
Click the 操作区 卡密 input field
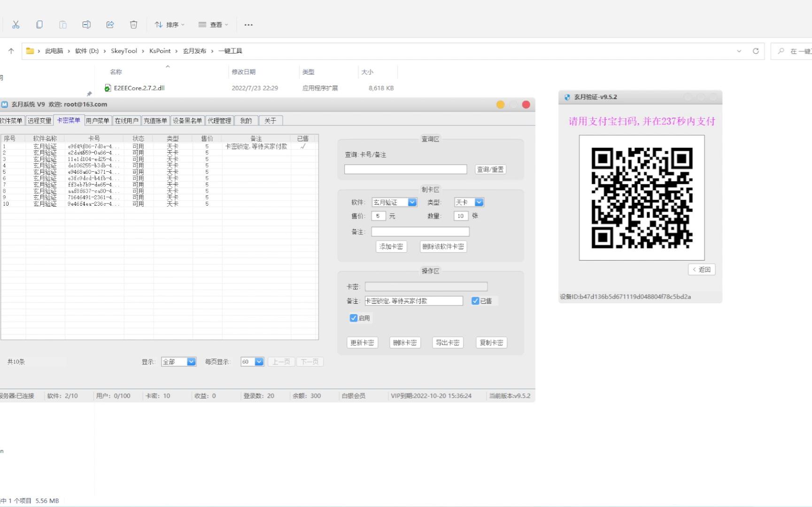tap(426, 286)
